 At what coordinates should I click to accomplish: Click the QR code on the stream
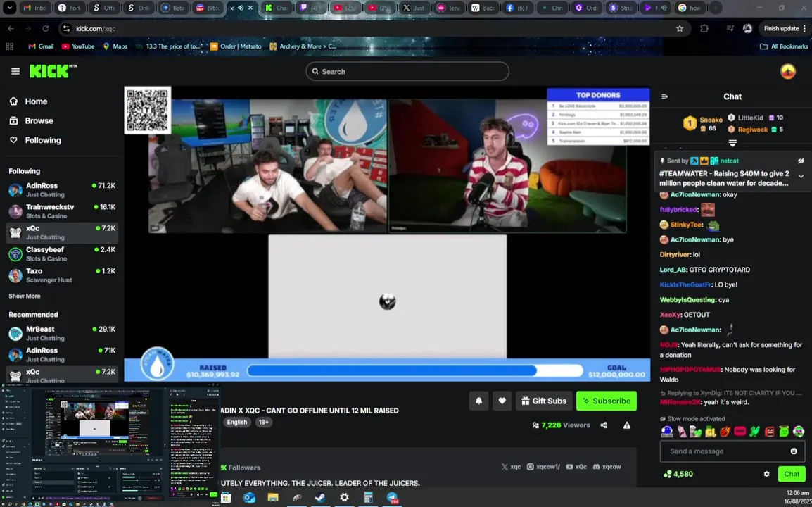click(x=148, y=110)
